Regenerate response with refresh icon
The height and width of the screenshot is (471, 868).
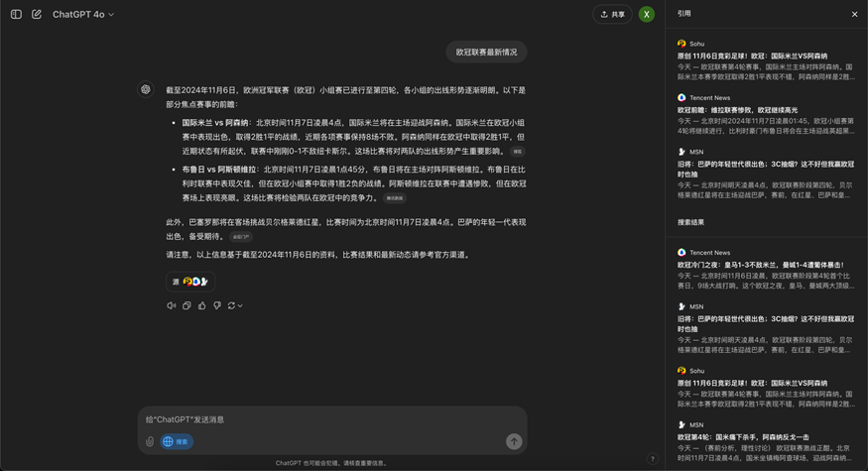pyautogui.click(x=231, y=305)
